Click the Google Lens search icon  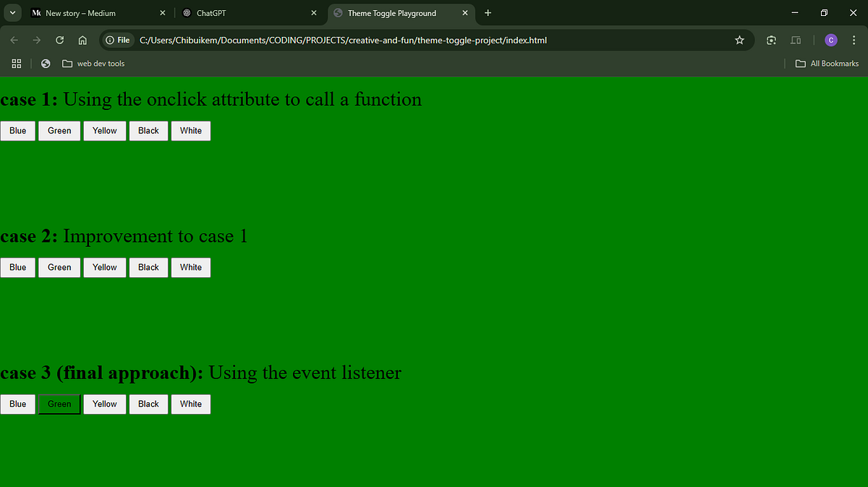click(771, 40)
